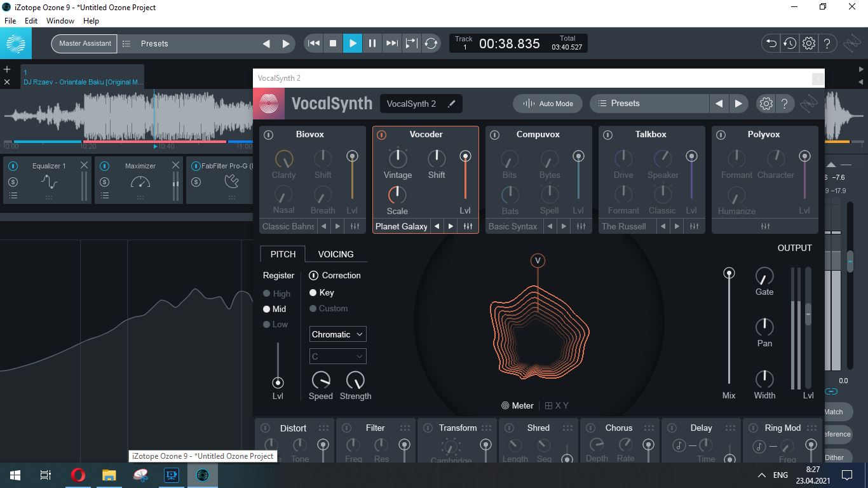Open Polyvox advanced settings sliders icon
Screen dimensions: 868x488
765,226
